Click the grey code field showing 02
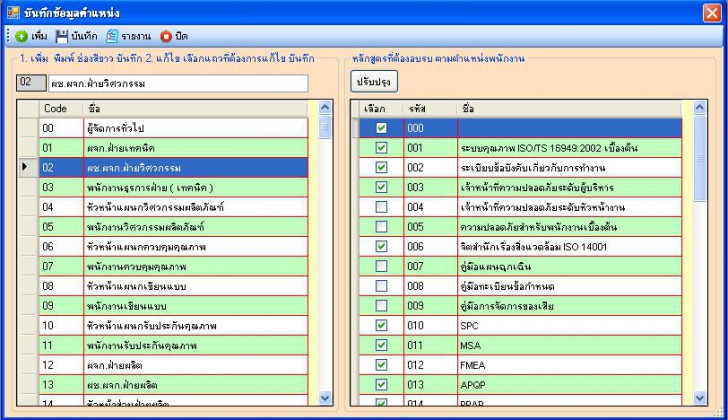 pos(31,83)
